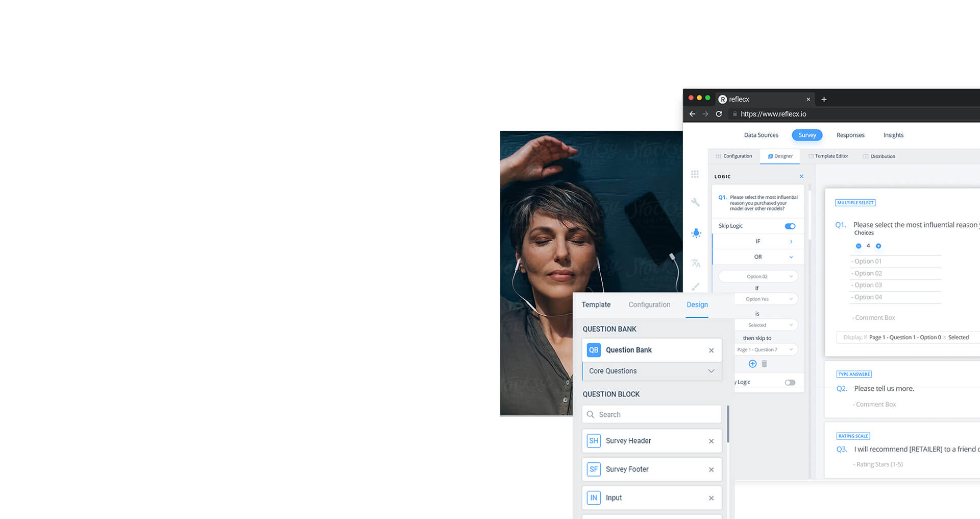This screenshot has height=519, width=980.
Task: Select the wrench settings sidebar icon
Action: click(x=695, y=202)
